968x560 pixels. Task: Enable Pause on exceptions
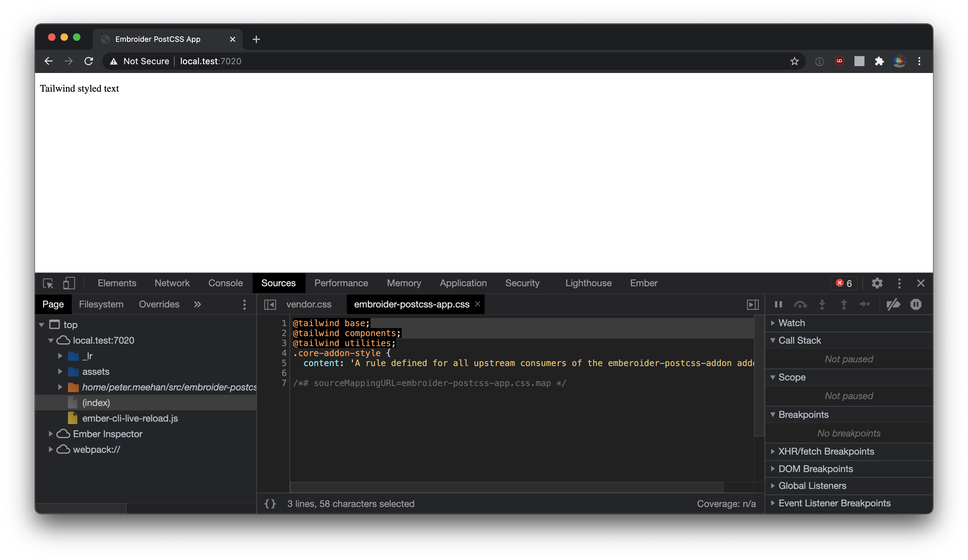[x=916, y=304]
